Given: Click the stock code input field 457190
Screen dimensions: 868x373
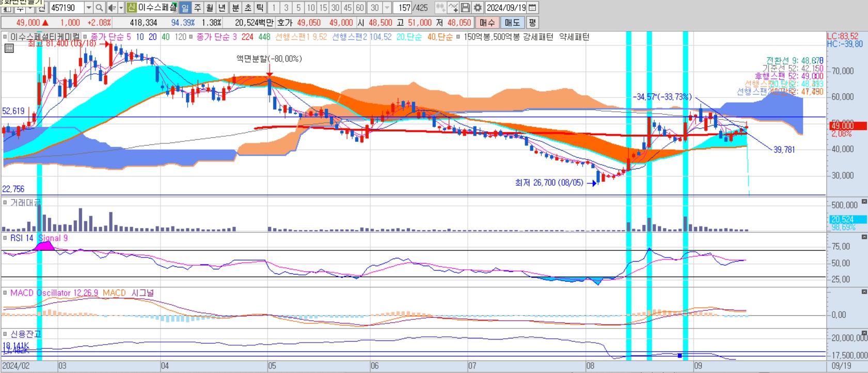Looking at the screenshot, I should click(x=67, y=8).
